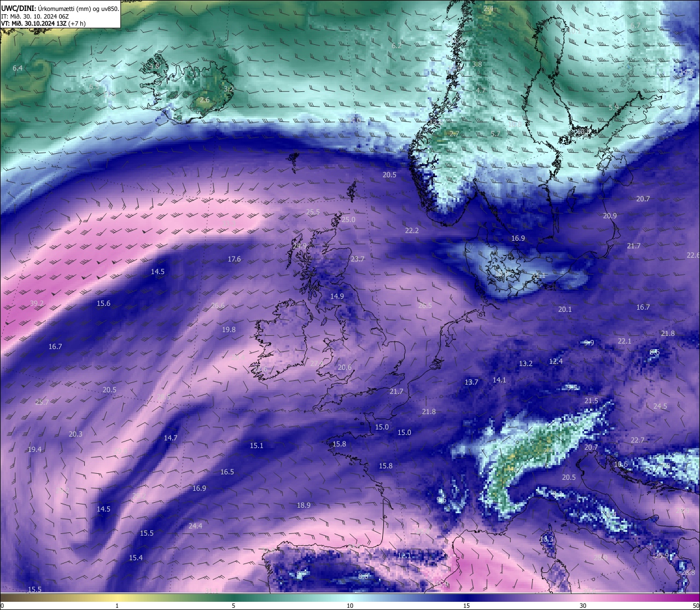This screenshot has width=700, height=610.
Task: Click the 16.5 value in Bay of Biscay approach
Action: (227, 472)
